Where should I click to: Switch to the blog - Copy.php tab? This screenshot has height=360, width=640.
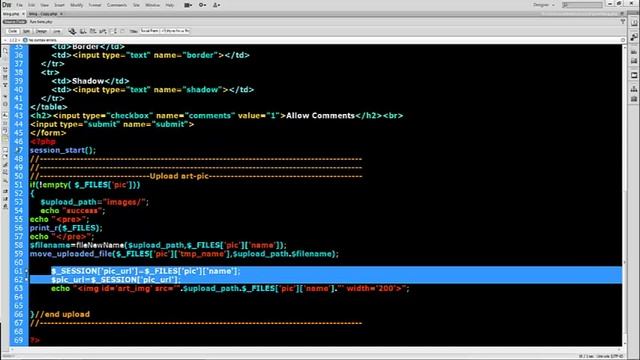(x=42, y=14)
